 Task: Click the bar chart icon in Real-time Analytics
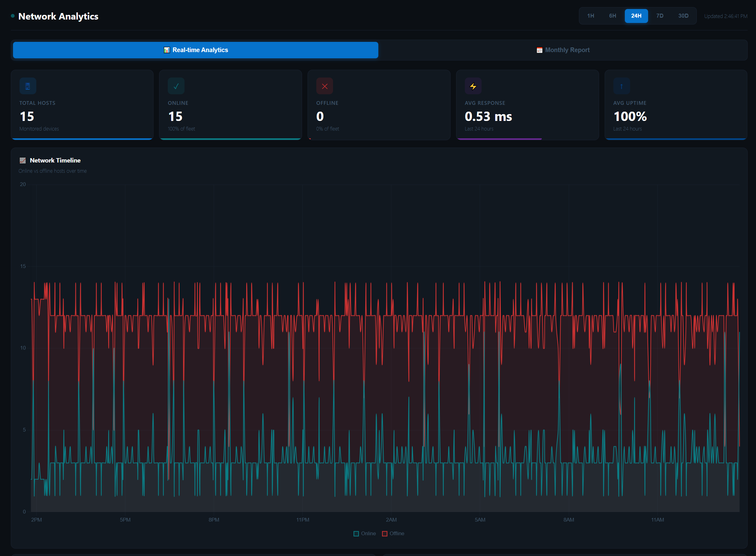coord(167,50)
